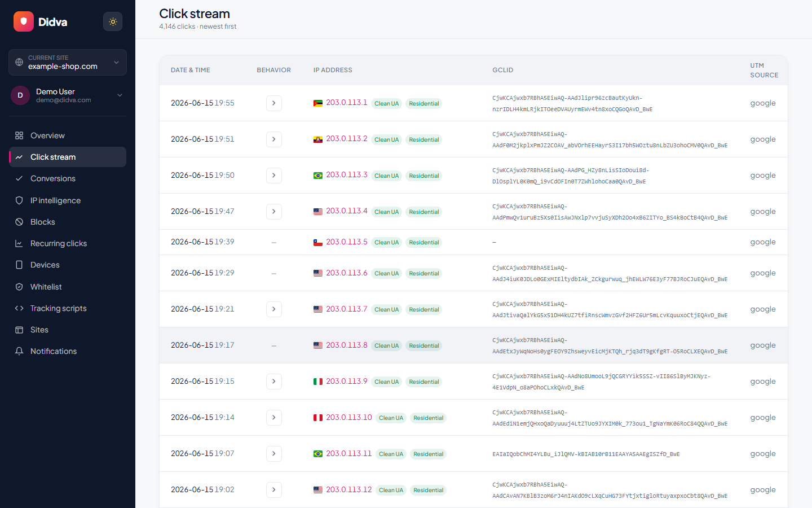Screen dimensions: 812x508
Task: Click the IP intelligence shield icon
Action: tap(19, 200)
